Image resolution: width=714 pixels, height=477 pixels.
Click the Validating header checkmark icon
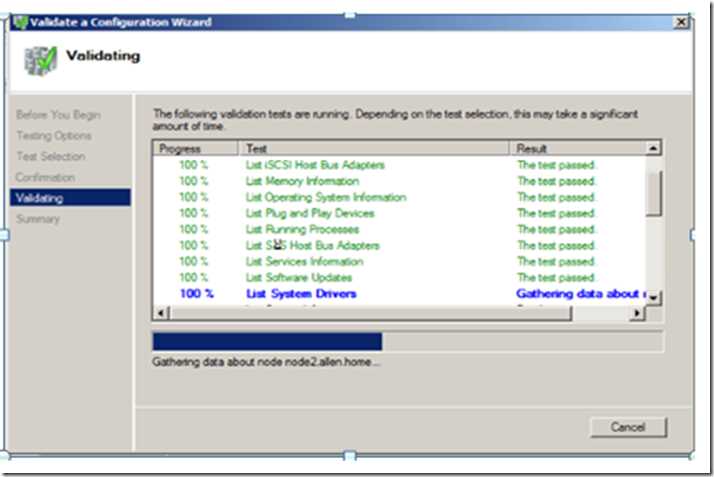pos(41,61)
